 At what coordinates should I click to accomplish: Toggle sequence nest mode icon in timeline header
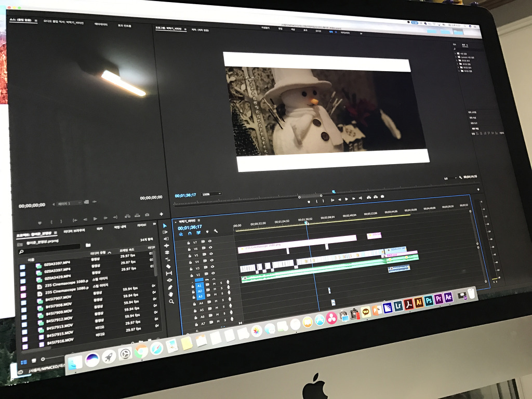[181, 234]
